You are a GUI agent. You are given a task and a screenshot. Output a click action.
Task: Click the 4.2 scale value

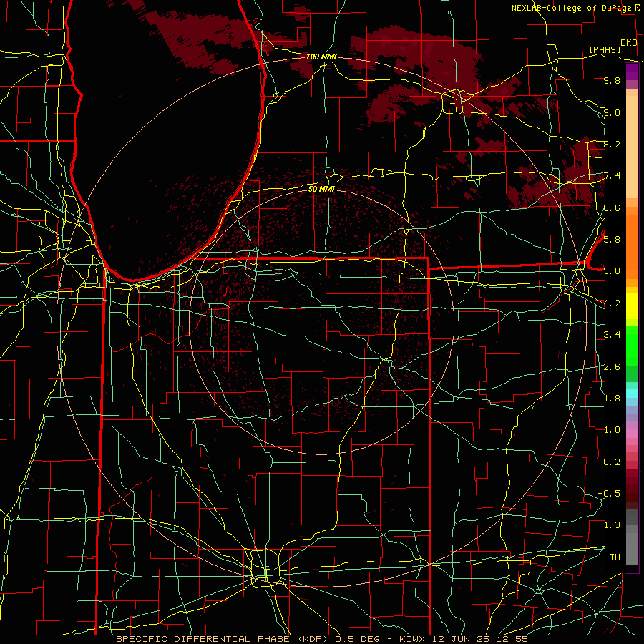pyautogui.click(x=612, y=303)
